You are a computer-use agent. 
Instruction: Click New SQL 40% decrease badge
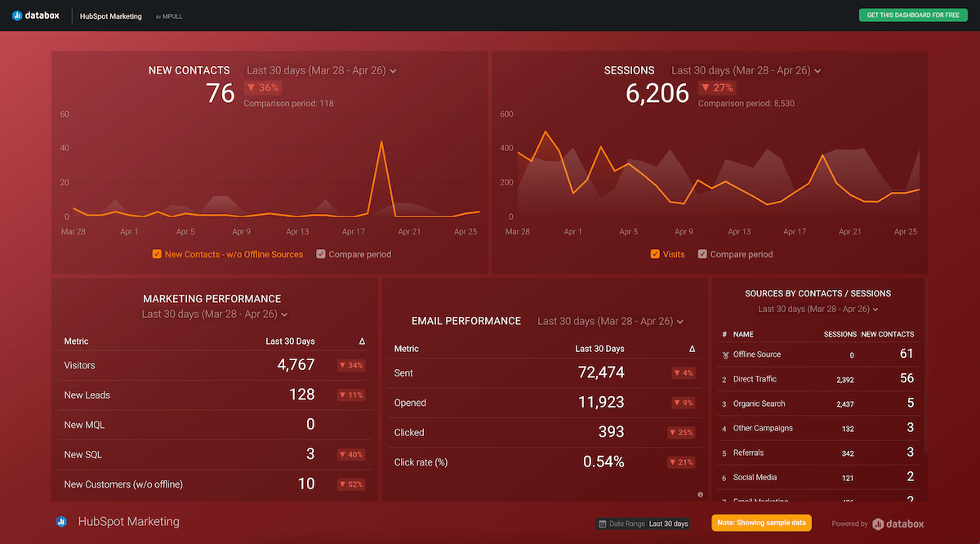click(x=351, y=455)
